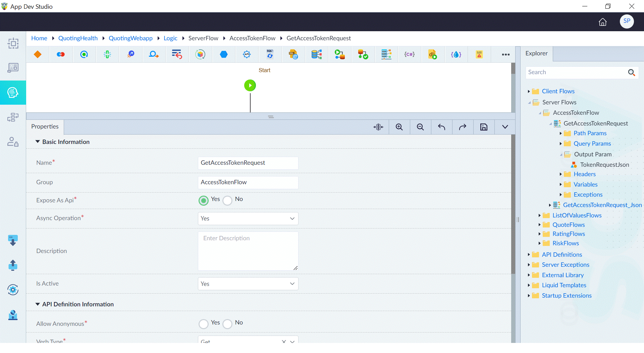Select TokenRequestJson in the tree

click(604, 165)
